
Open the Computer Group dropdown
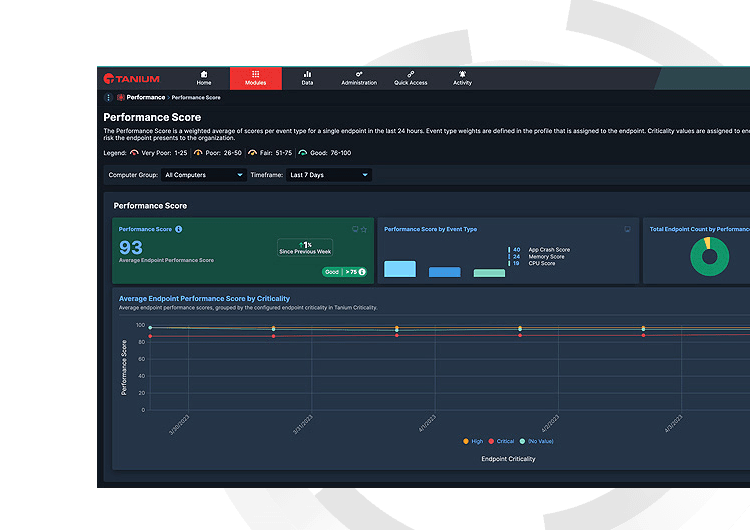pos(204,175)
